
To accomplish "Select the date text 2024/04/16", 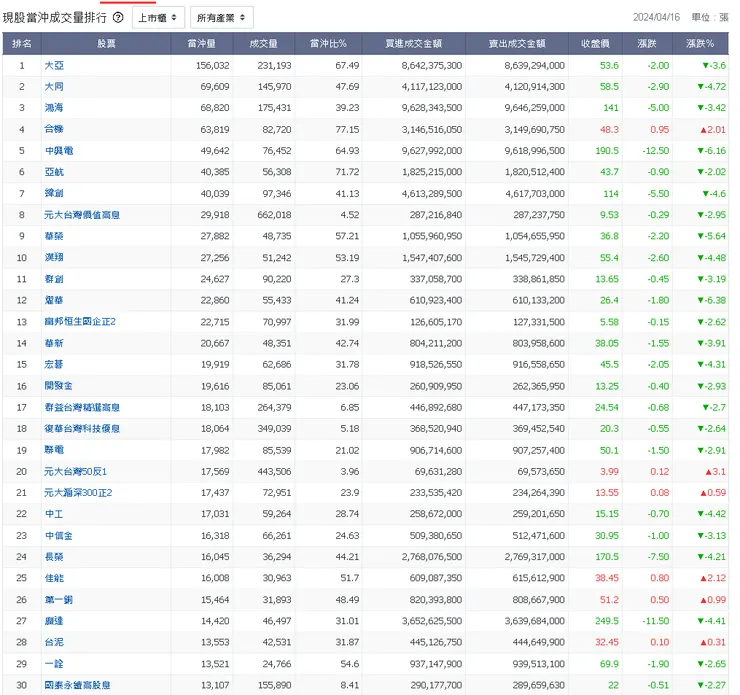I will point(656,17).
